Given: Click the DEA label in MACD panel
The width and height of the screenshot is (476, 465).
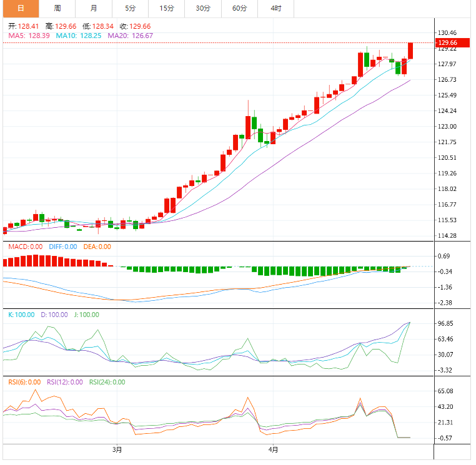Looking at the screenshot, I should 97,247.
